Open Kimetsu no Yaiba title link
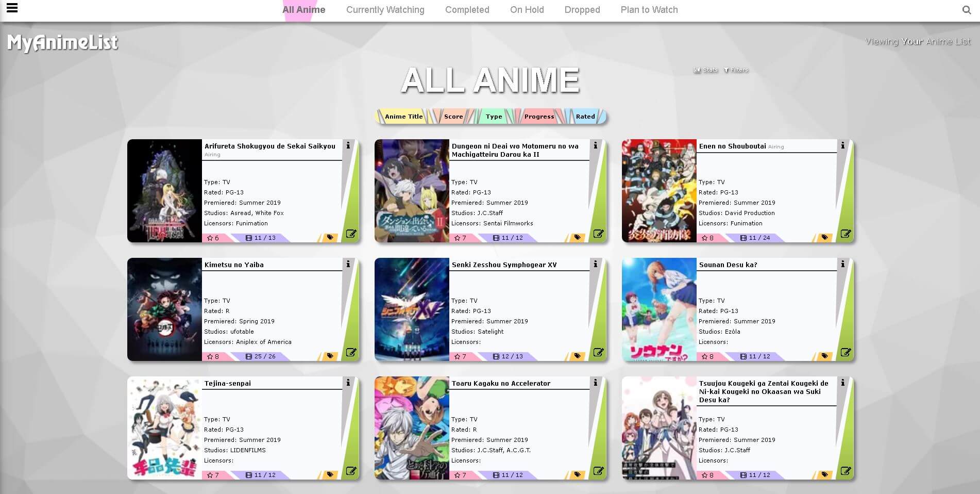The width and height of the screenshot is (980, 494). point(234,265)
